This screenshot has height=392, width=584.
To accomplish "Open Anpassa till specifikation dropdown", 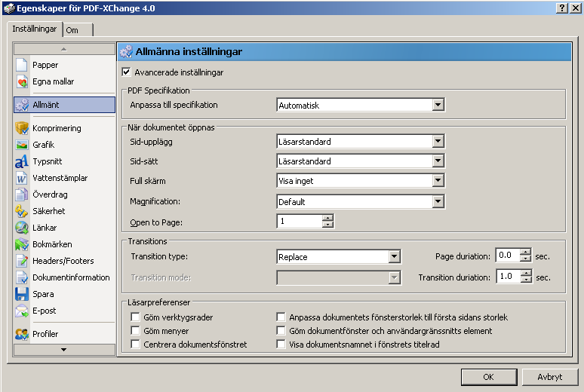I will click(438, 105).
